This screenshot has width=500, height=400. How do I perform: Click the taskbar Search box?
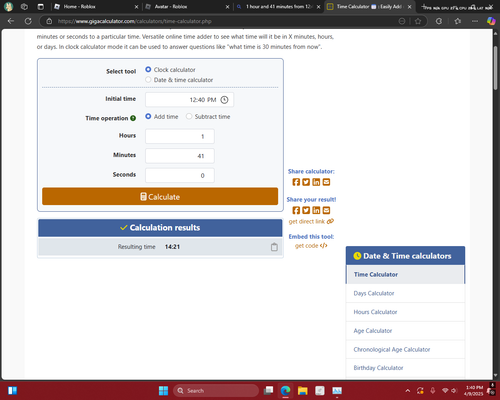(x=216, y=390)
